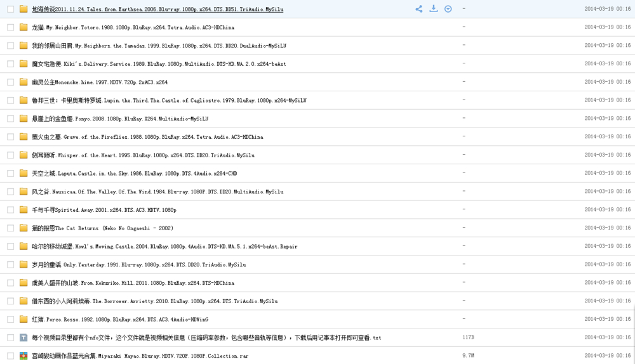Open more options for Tales from Earthsea
This screenshot has width=635, height=364.
[x=448, y=9]
